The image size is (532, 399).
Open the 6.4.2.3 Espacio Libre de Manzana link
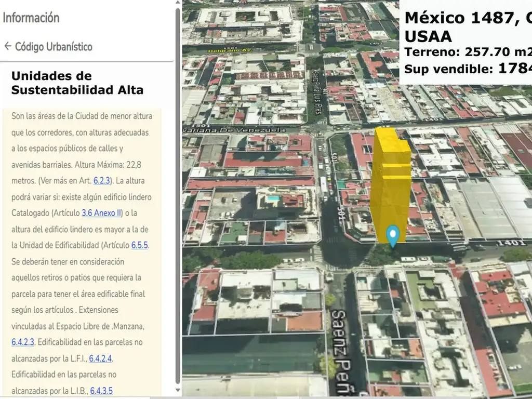point(23,342)
